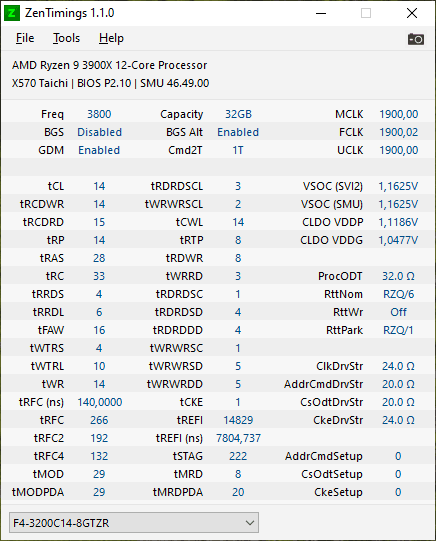Click the FCLK value 1900,02
Screen dimensions: 436x541
(x=398, y=132)
